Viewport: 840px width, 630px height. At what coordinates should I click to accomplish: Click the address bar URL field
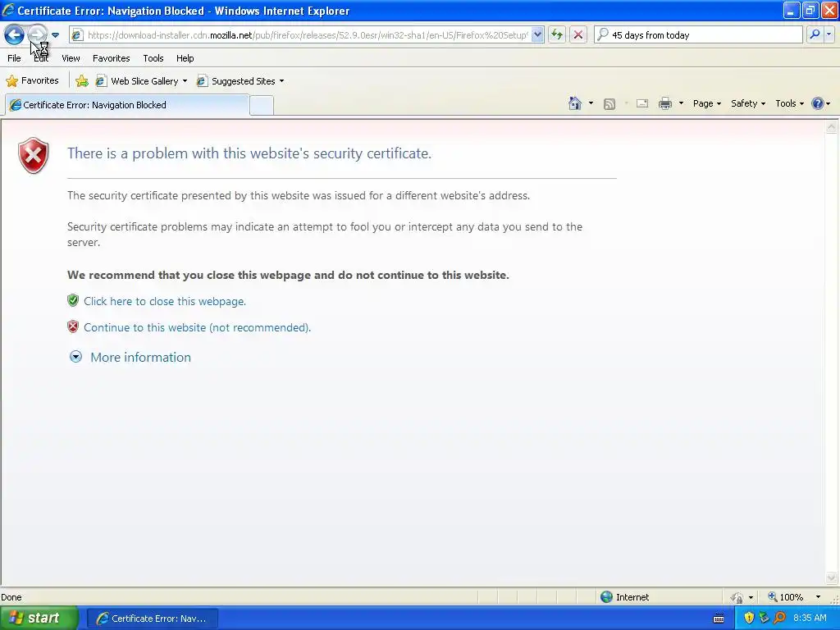(x=307, y=34)
